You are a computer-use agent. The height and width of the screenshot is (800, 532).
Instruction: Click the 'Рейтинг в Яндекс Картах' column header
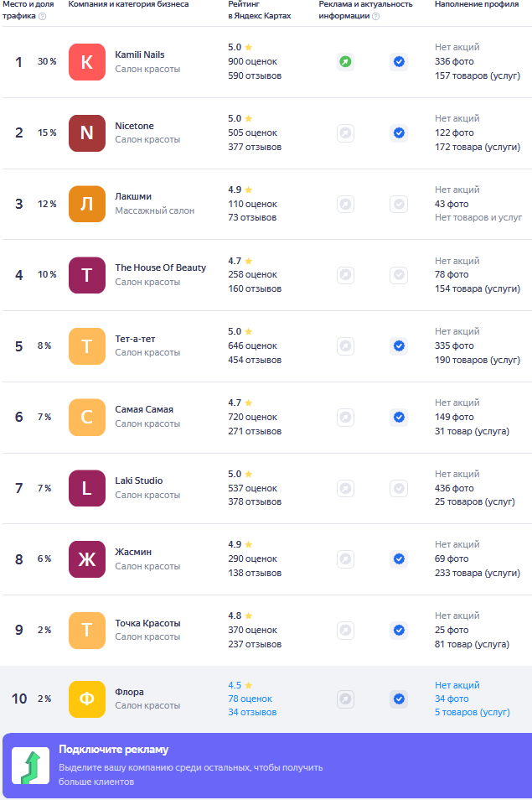260,10
